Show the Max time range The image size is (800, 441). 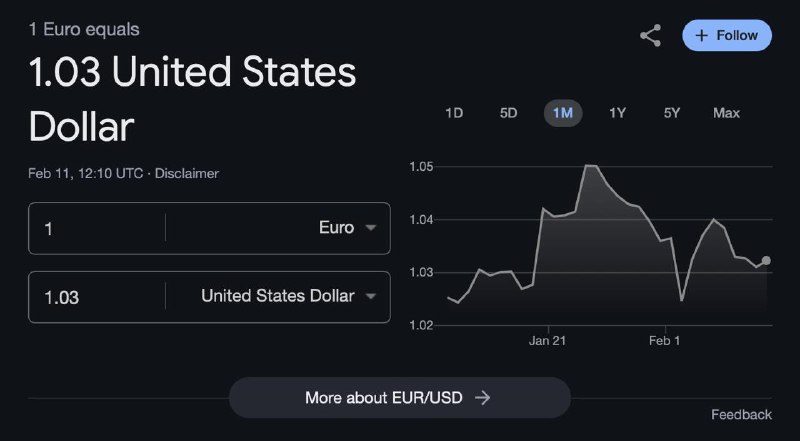click(x=726, y=113)
